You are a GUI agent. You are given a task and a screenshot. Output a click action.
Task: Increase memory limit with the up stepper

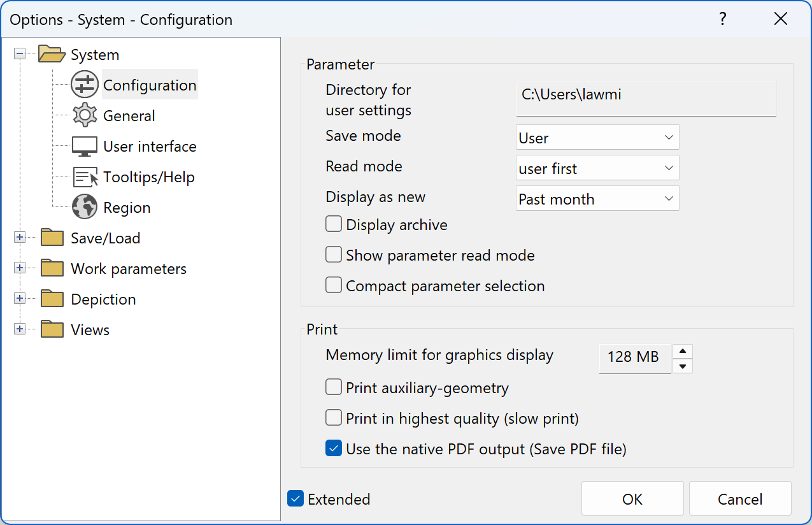tap(682, 350)
